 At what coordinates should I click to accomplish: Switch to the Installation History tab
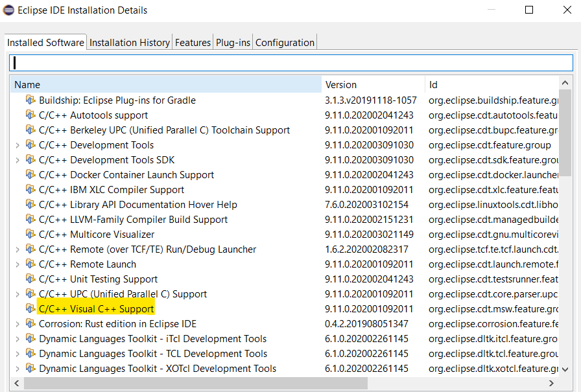129,43
